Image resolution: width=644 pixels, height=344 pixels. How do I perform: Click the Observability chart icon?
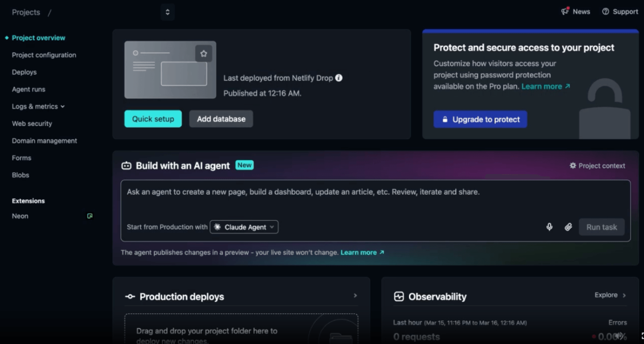(399, 296)
